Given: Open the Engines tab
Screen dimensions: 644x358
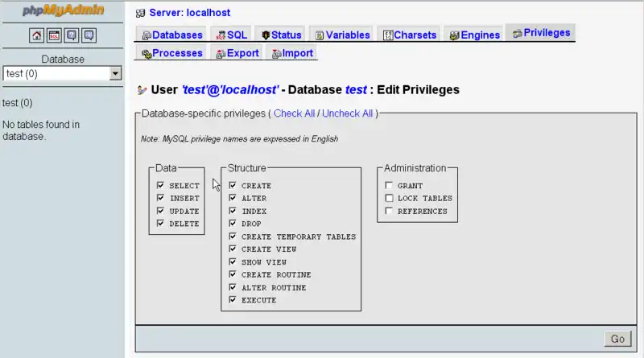Looking at the screenshot, I should (x=475, y=35).
